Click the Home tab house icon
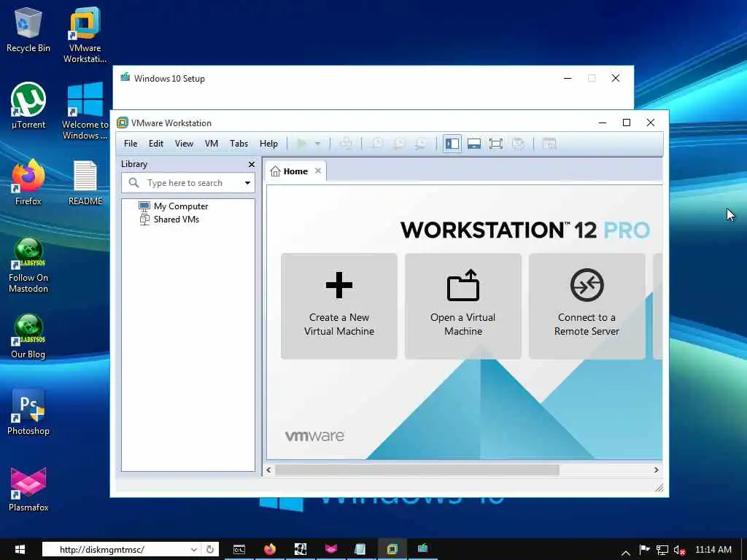This screenshot has height=560, width=747. pyautogui.click(x=275, y=171)
